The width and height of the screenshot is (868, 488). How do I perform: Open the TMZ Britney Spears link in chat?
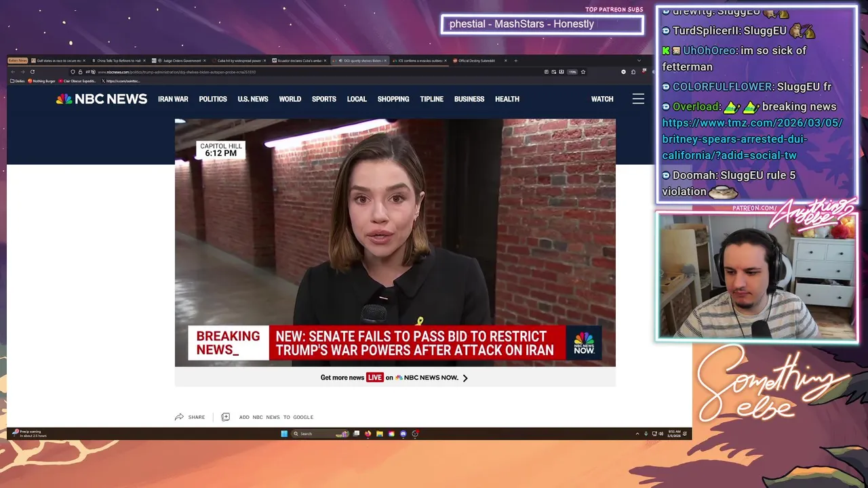coord(752,139)
